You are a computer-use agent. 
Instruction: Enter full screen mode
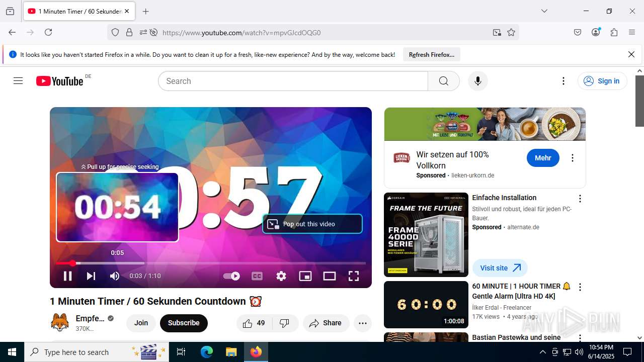[x=354, y=276]
